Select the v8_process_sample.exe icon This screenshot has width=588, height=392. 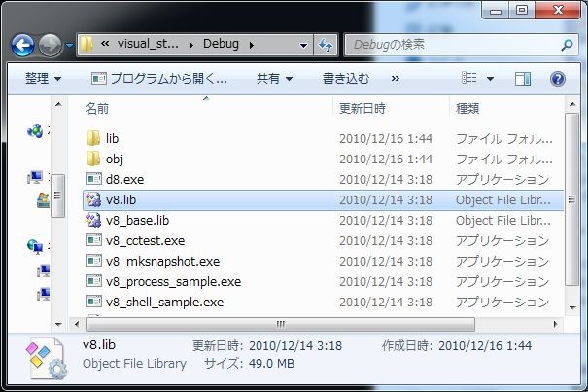point(93,281)
